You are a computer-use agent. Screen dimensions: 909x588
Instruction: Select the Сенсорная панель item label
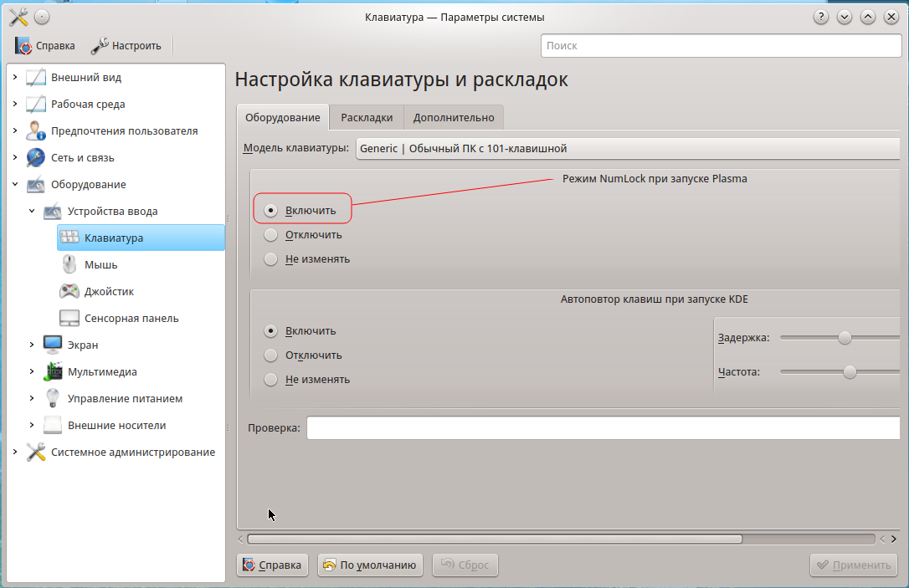click(x=131, y=318)
